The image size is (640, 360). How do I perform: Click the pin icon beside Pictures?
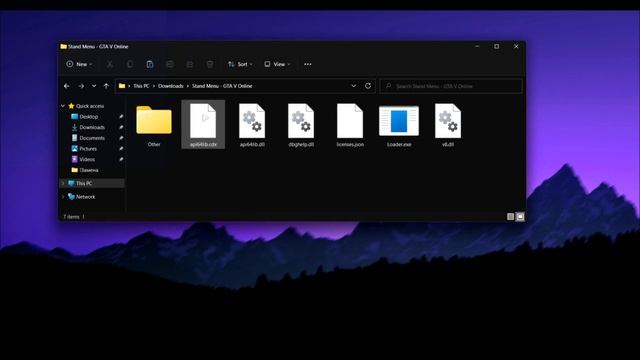point(121,149)
